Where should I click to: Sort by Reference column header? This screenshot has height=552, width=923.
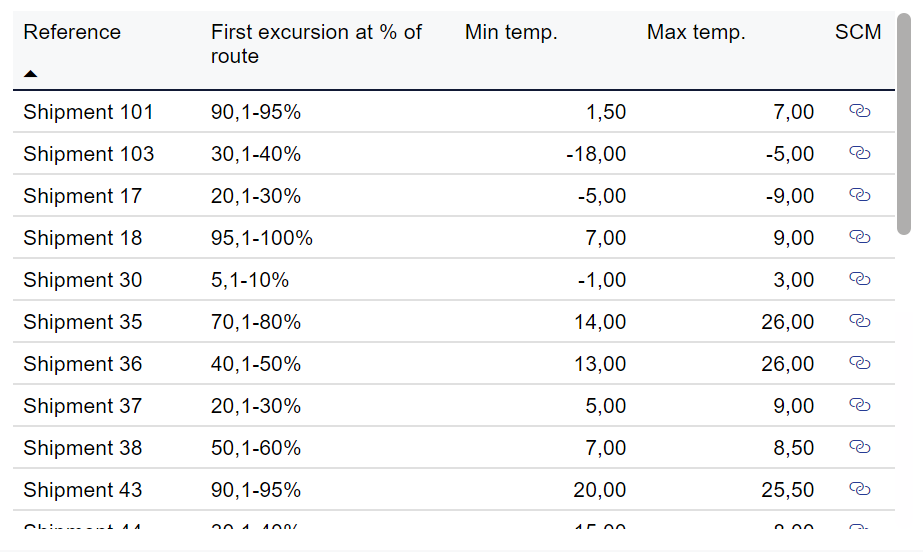click(x=72, y=32)
